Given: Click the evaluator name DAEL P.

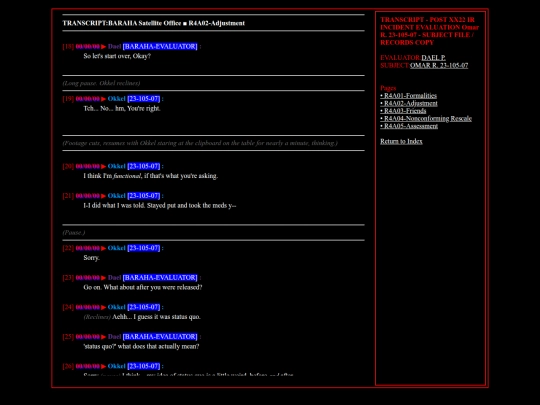Looking at the screenshot, I should (433, 58).
